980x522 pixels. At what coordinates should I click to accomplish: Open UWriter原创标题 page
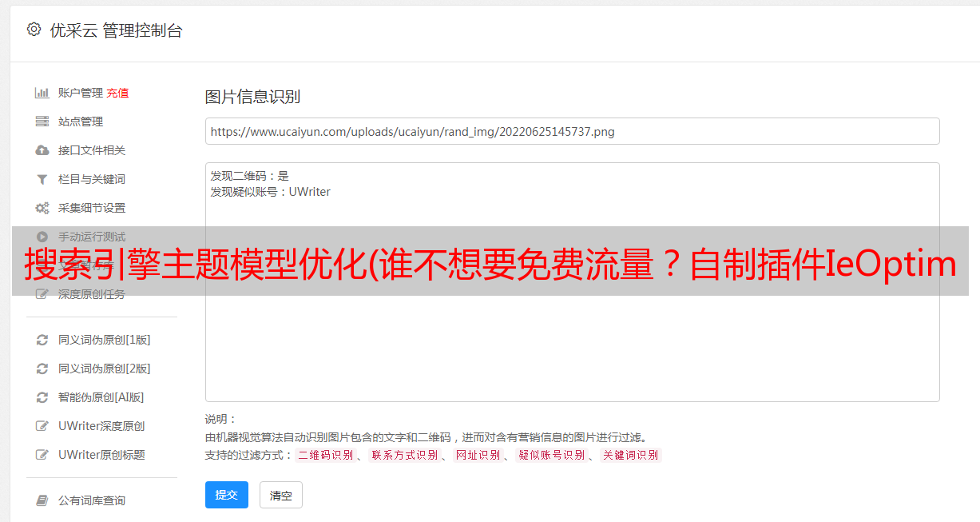pos(101,455)
